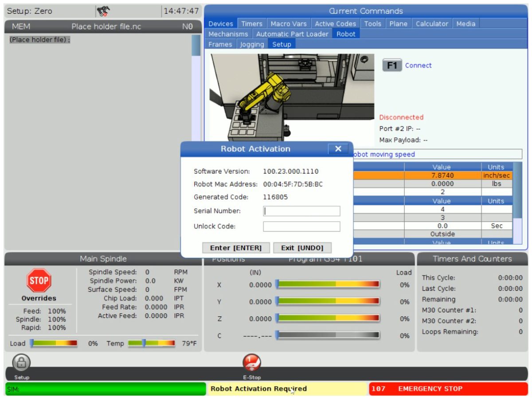Switch to the Timers tab

coord(252,24)
